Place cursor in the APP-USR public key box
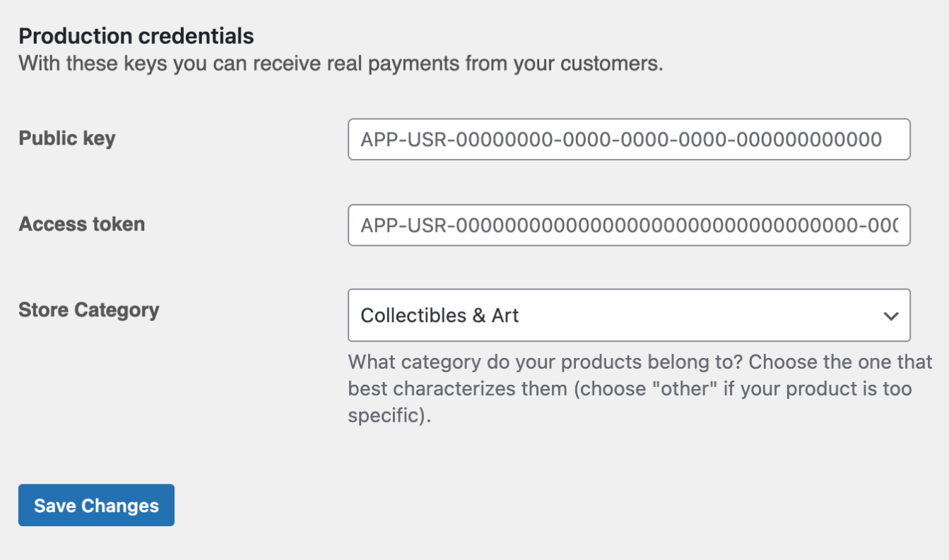The height and width of the screenshot is (560, 949). point(629,139)
